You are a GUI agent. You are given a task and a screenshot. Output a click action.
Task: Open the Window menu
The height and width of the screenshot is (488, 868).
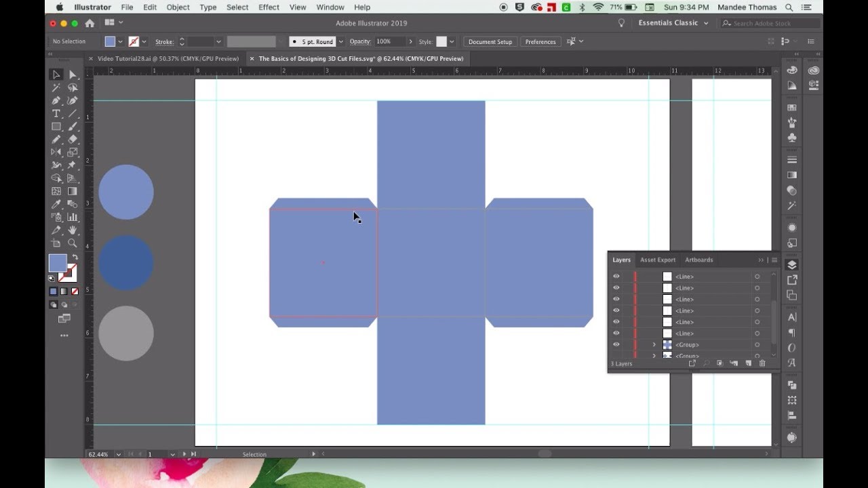330,7
